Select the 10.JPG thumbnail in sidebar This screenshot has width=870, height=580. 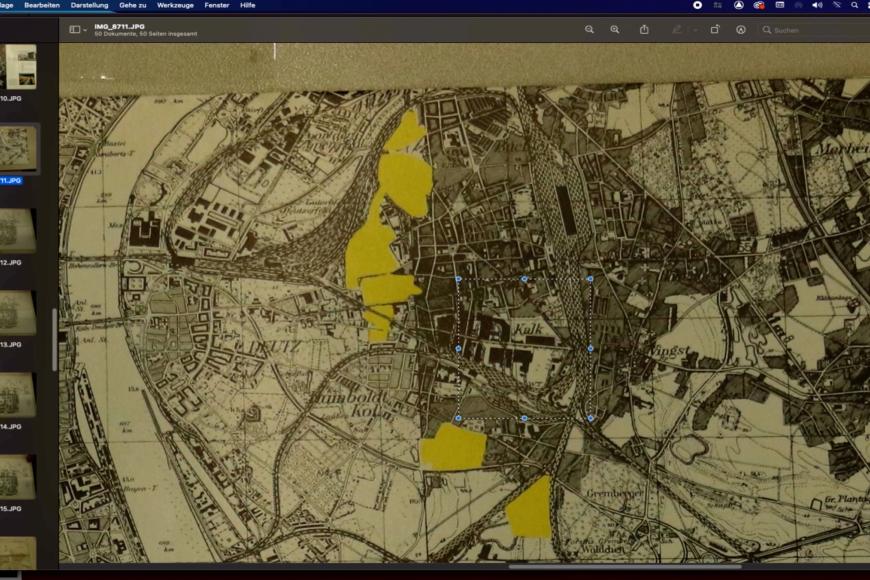pyautogui.click(x=18, y=67)
